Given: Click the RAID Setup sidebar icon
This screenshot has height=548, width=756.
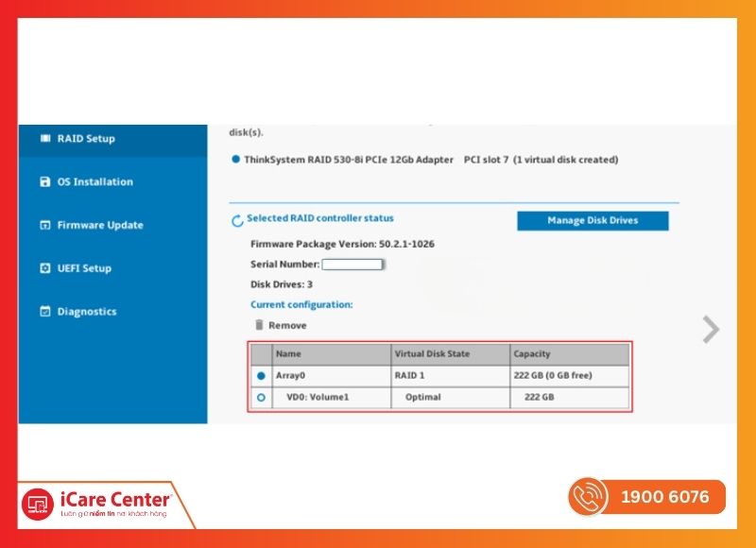Looking at the screenshot, I should point(45,139).
